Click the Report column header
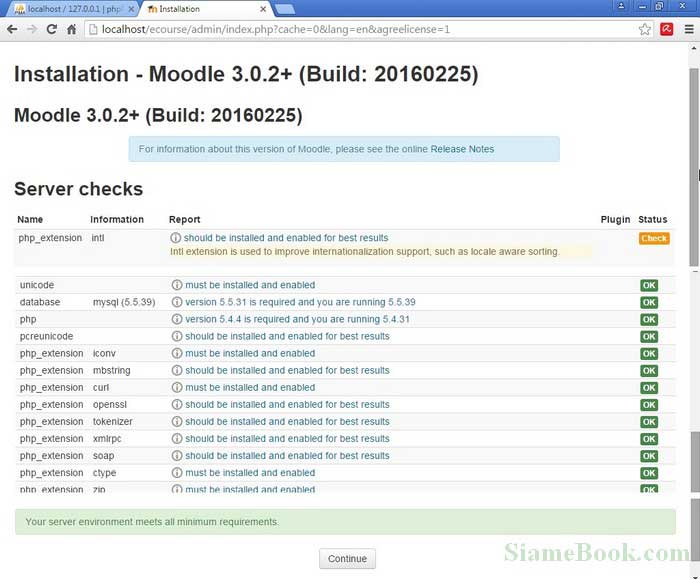 (184, 220)
